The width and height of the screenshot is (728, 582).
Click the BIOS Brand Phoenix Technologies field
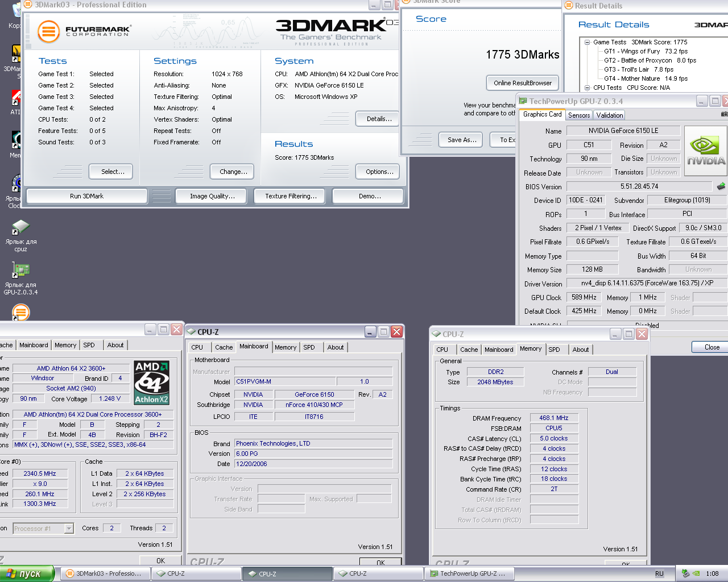(313, 443)
